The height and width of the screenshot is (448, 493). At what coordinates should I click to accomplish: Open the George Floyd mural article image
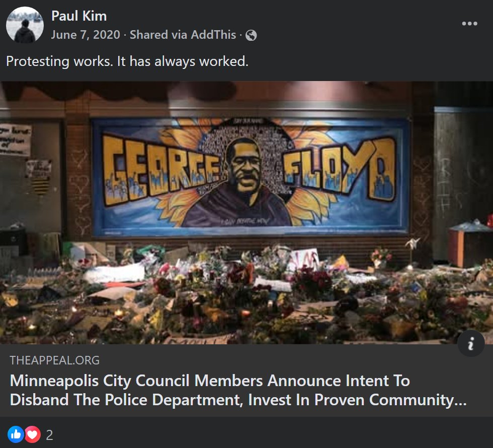click(247, 212)
